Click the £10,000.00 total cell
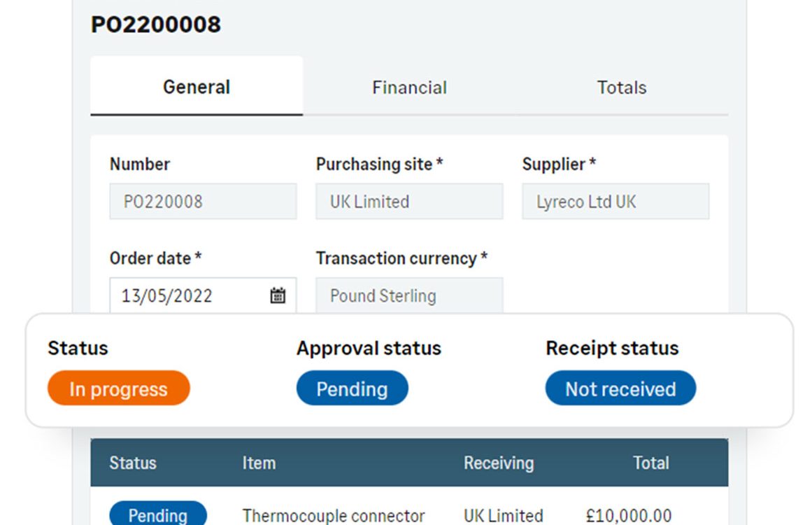 point(629,515)
